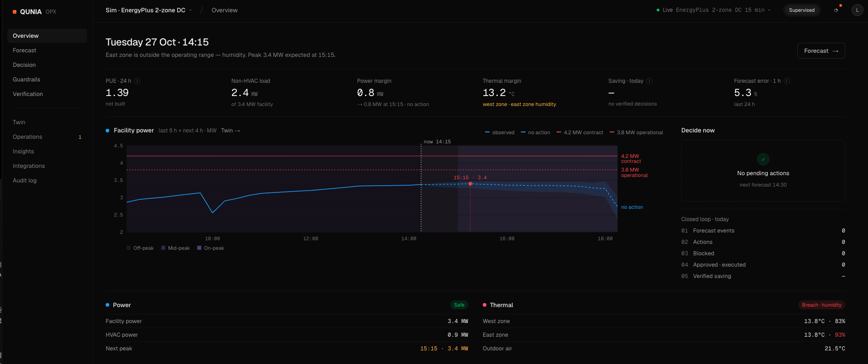Open Operations with 1 badge
This screenshot has height=364, width=868.
click(x=47, y=137)
